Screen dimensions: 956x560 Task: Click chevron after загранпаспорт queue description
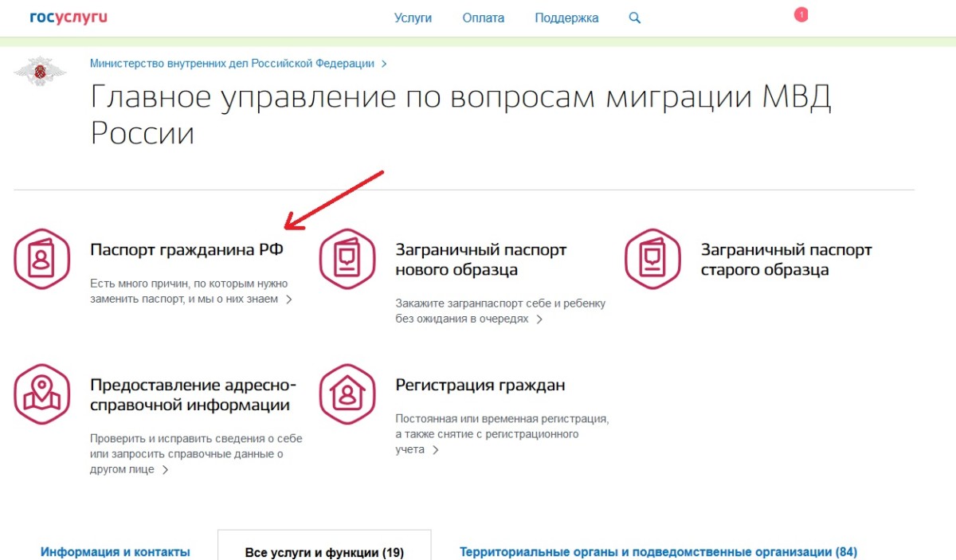(539, 319)
